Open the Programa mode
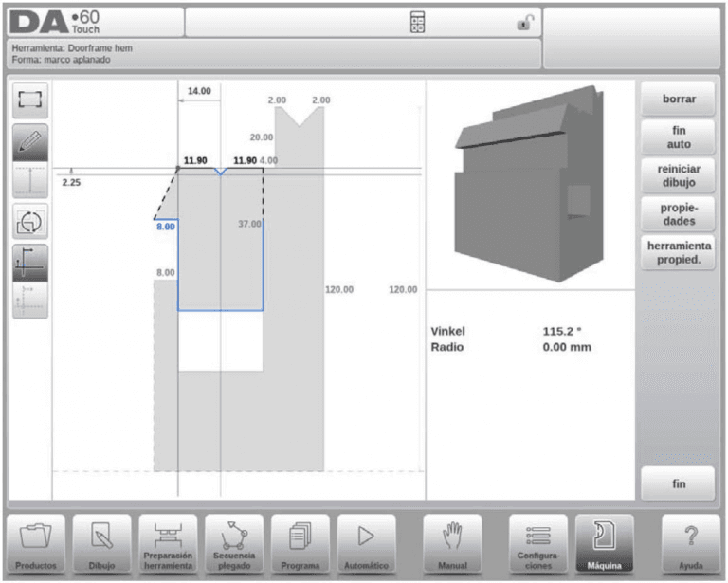The height and width of the screenshot is (583, 728). (x=300, y=543)
